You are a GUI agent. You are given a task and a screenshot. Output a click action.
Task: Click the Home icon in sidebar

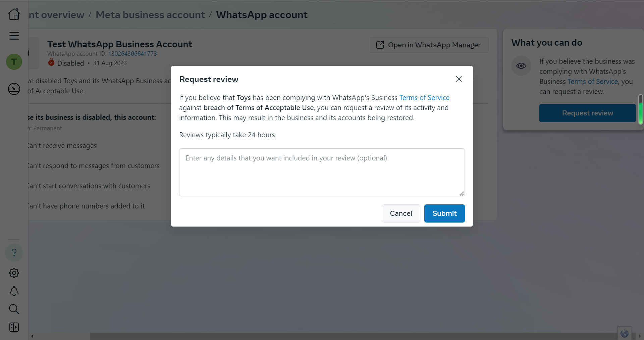coord(14,14)
